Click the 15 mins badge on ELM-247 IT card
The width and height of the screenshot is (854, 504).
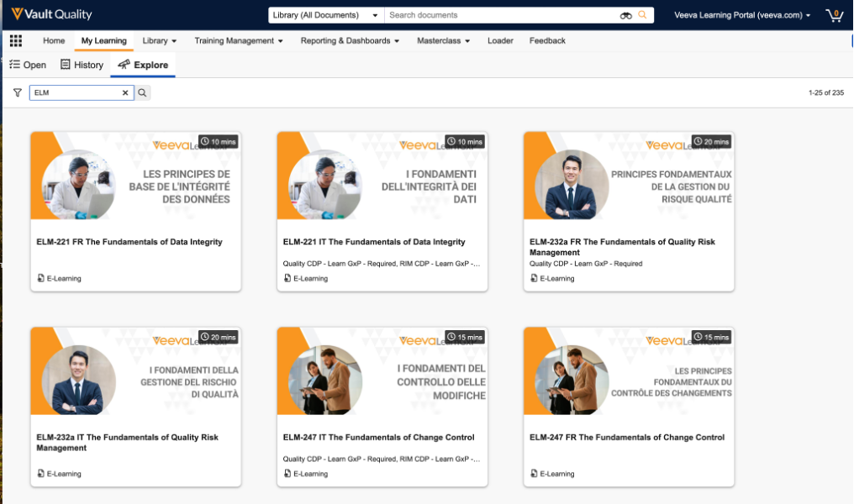tap(465, 337)
